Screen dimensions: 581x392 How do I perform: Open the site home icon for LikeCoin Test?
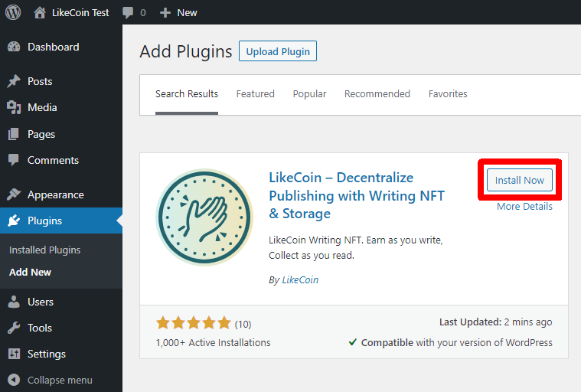point(40,12)
